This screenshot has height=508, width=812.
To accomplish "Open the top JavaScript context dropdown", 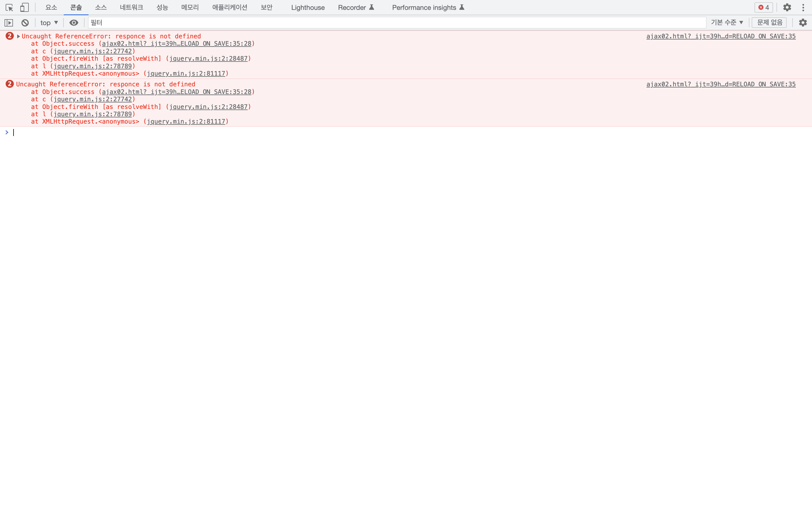I will pos(49,23).
